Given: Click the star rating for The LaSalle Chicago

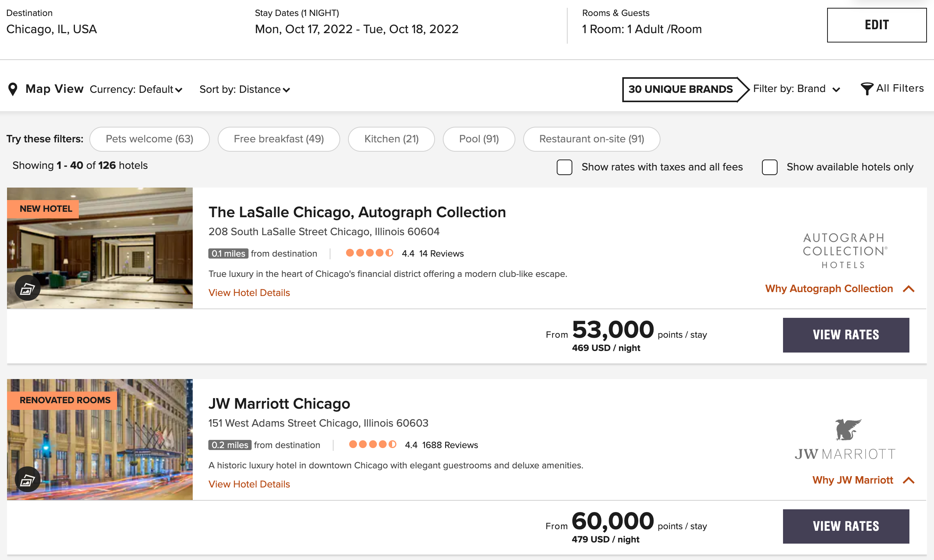Looking at the screenshot, I should (x=369, y=253).
